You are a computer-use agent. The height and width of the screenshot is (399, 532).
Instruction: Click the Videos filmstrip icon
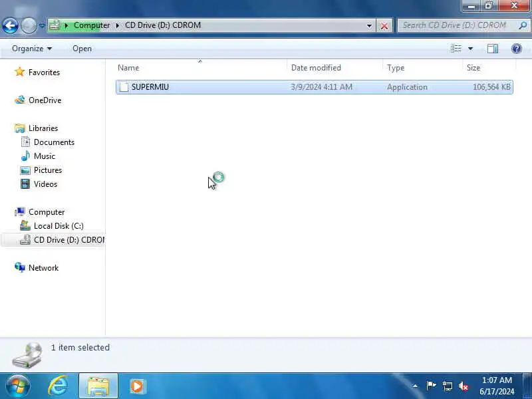[25, 184]
